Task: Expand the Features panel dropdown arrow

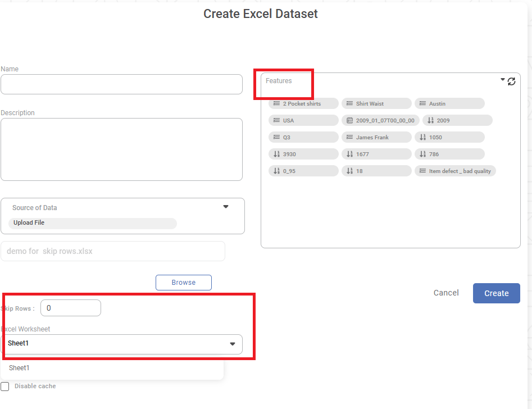Action: tap(503, 80)
